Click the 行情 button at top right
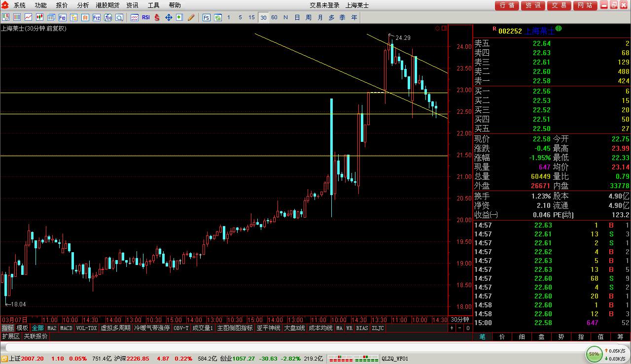The height and width of the screenshot is (364, 631). tap(507, 5)
